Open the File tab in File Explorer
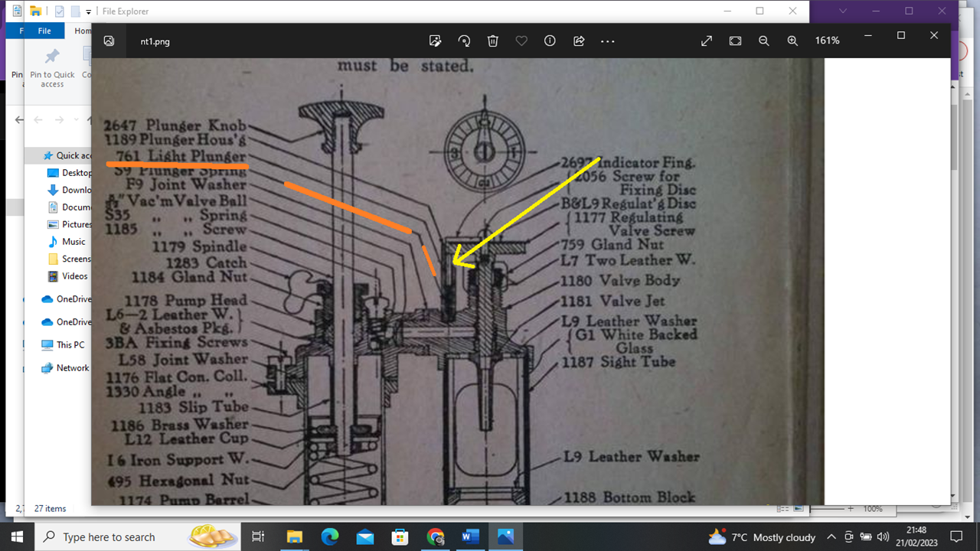Viewport: 980px width, 551px height. click(44, 31)
